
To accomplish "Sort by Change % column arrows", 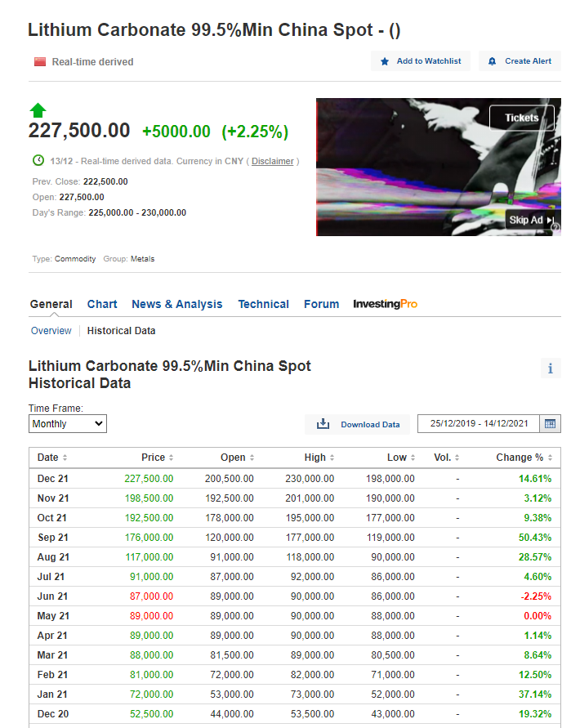I will click(550, 458).
